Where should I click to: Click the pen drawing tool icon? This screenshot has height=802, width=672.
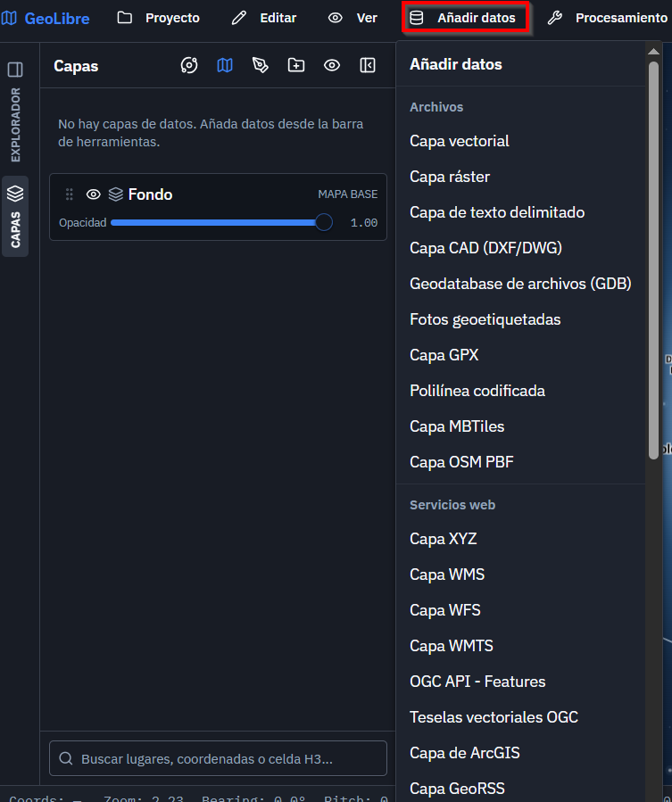click(261, 65)
